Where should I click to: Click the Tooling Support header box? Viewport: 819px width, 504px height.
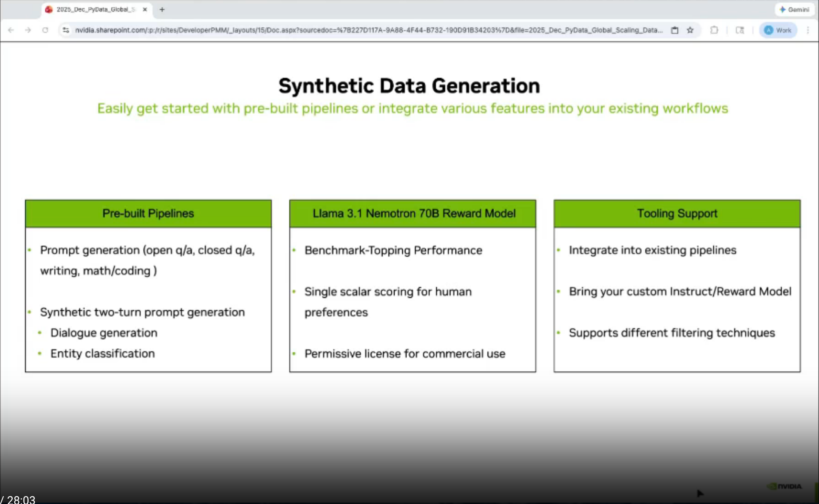tap(677, 213)
